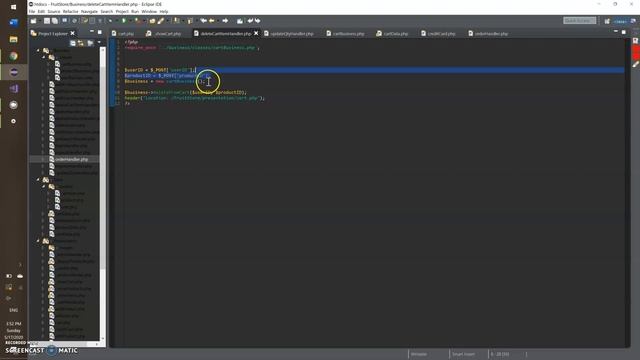This screenshot has height=360, width=640.
Task: Click the Smart Insert status bar entry
Action: [464, 354]
